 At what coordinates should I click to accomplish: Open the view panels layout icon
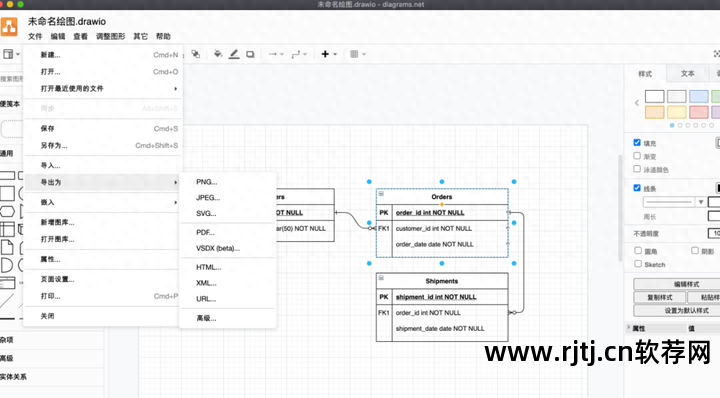(x=8, y=54)
